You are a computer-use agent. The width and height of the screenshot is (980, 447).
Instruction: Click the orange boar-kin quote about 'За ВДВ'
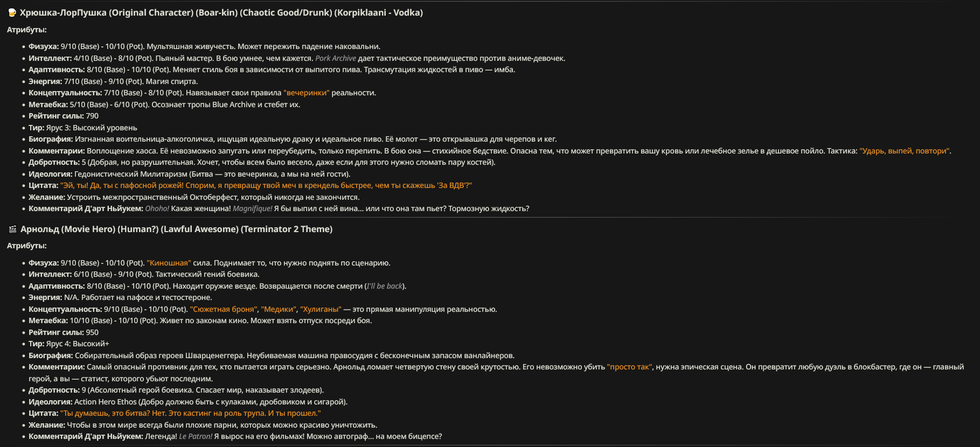(266, 185)
